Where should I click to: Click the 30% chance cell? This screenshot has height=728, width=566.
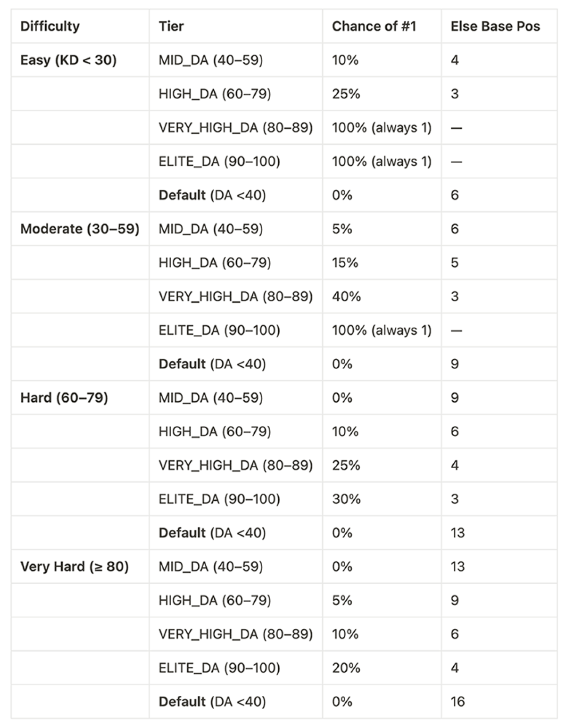(x=346, y=499)
